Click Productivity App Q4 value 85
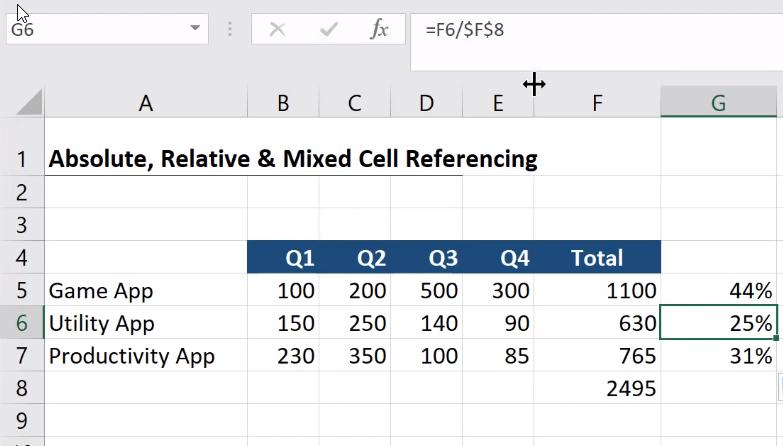783x446 pixels. [498, 356]
